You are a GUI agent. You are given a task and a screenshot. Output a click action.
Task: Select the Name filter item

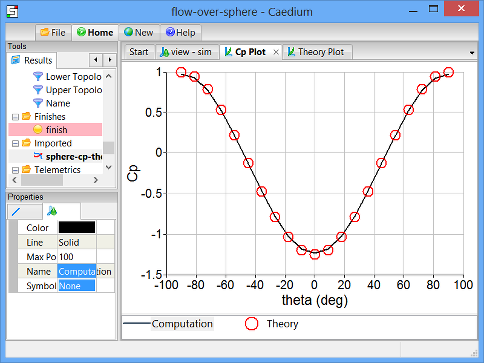click(58, 103)
